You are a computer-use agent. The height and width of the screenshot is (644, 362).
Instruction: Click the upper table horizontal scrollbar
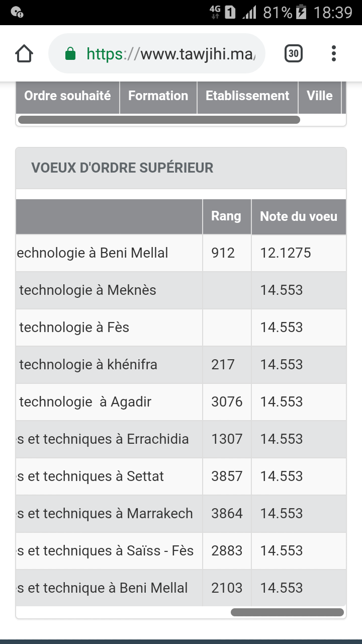tap(159, 120)
